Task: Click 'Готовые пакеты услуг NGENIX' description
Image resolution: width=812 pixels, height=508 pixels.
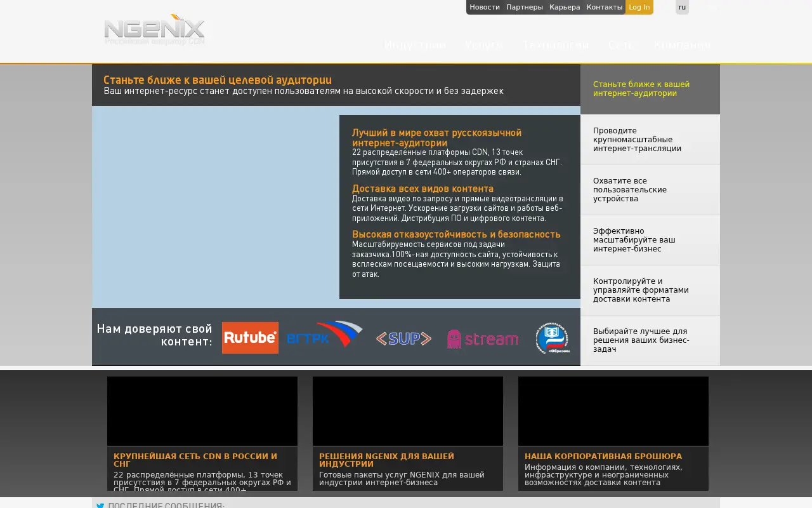Action: 402,479
